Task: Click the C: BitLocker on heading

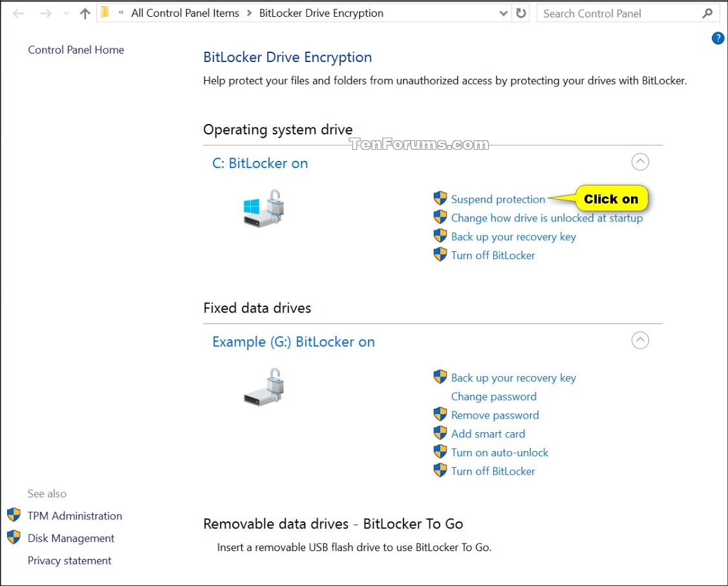Action: click(260, 163)
